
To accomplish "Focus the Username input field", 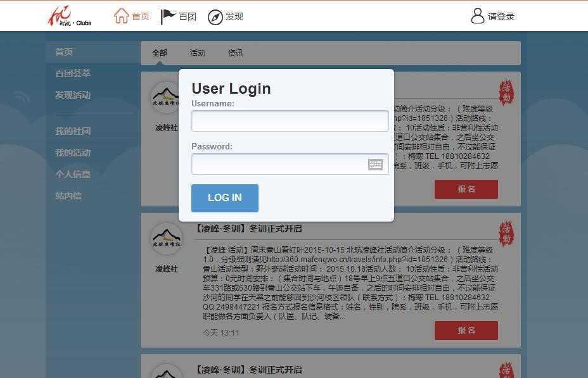I will point(290,121).
